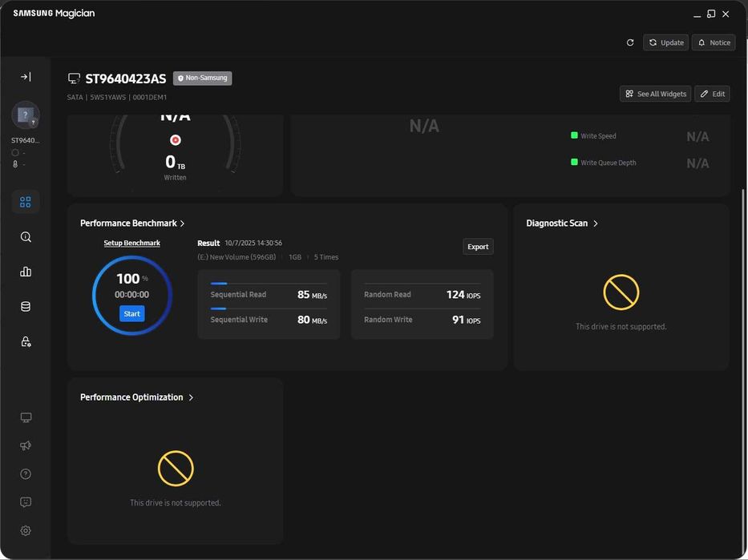Click the Sequential Read progress bar

pyautogui.click(x=269, y=284)
